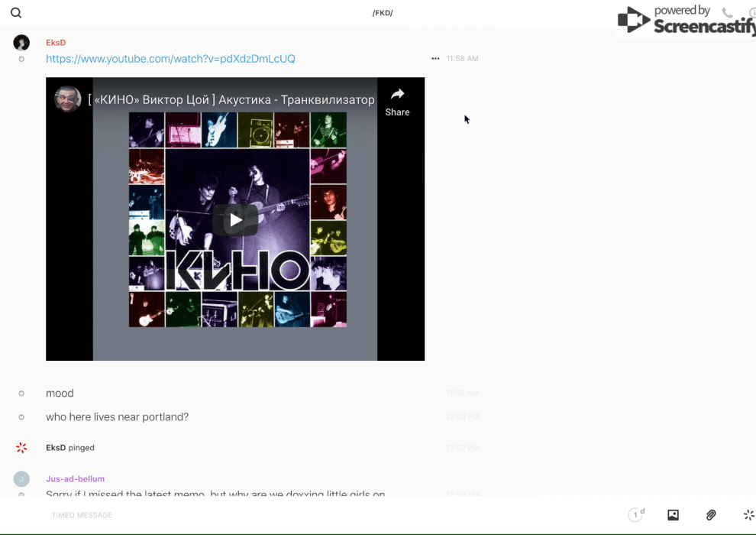Image resolution: width=756 pixels, height=535 pixels.
Task: Click Jus-ad-bellum's avatar
Action: click(x=21, y=479)
